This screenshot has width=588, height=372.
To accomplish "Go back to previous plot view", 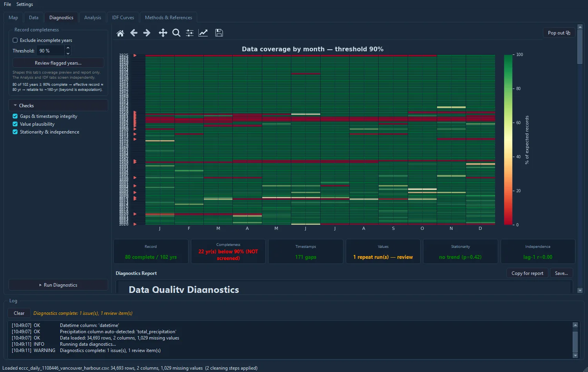I will [134, 33].
